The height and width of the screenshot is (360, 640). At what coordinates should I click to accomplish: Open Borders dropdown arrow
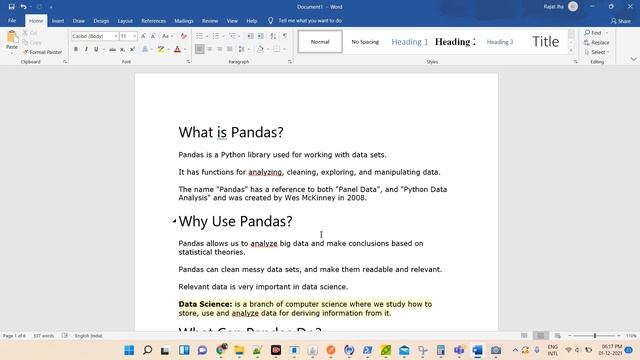284,49
